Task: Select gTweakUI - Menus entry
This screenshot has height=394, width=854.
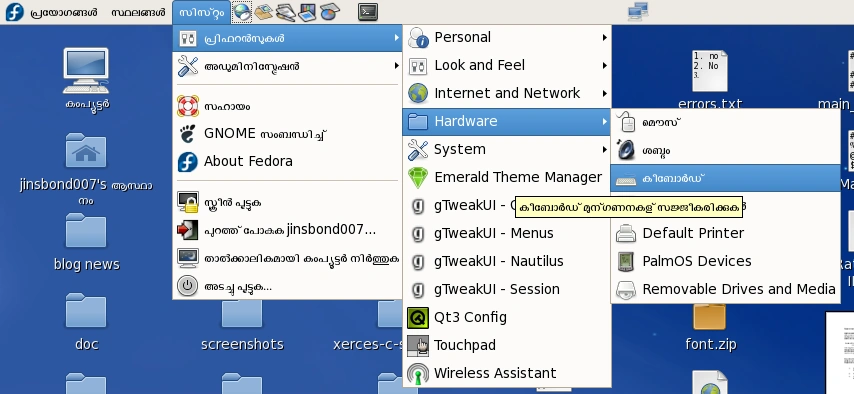Action: click(x=507, y=233)
